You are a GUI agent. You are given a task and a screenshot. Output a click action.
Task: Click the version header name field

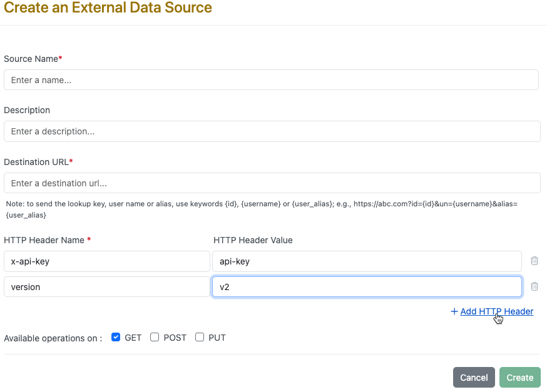[106, 287]
